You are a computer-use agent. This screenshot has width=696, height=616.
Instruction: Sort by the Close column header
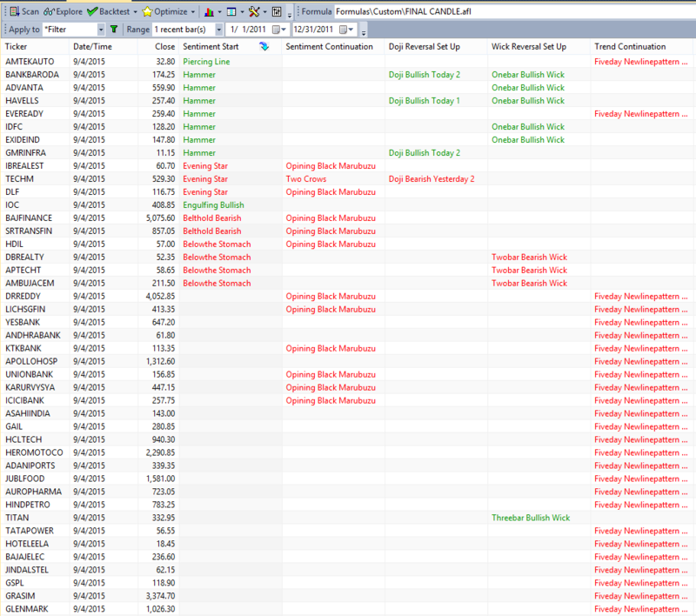point(158,47)
